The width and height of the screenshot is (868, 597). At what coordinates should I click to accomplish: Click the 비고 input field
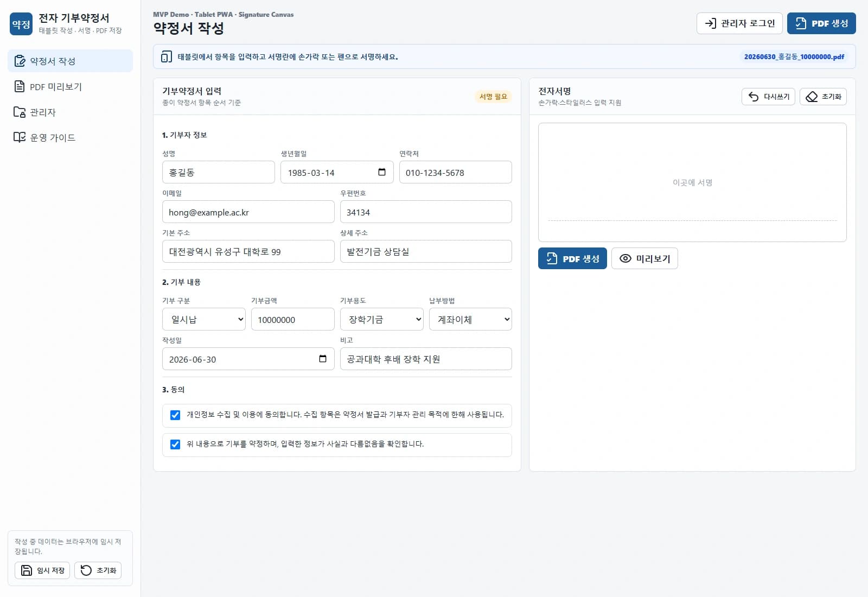(426, 359)
